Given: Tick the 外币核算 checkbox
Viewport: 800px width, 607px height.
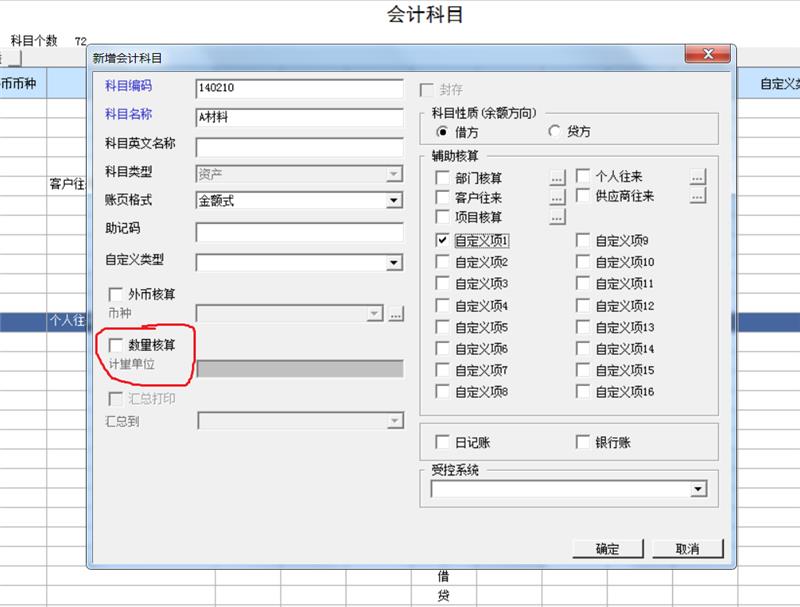Looking at the screenshot, I should [x=115, y=294].
